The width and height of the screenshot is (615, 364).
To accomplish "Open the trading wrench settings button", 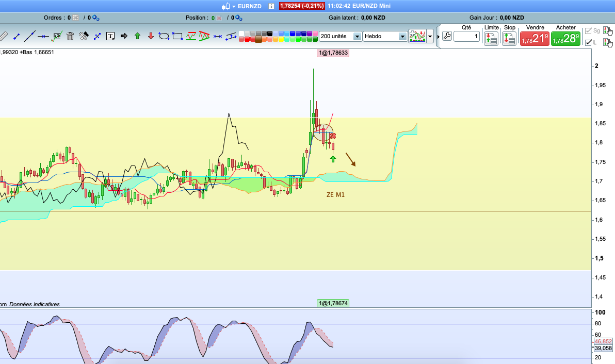I will (447, 37).
